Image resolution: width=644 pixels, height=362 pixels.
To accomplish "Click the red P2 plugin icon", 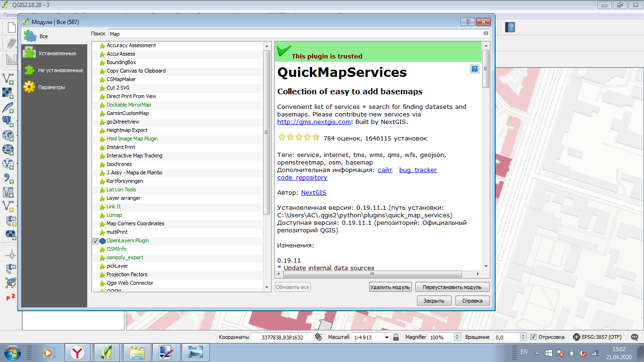I will click(10, 297).
